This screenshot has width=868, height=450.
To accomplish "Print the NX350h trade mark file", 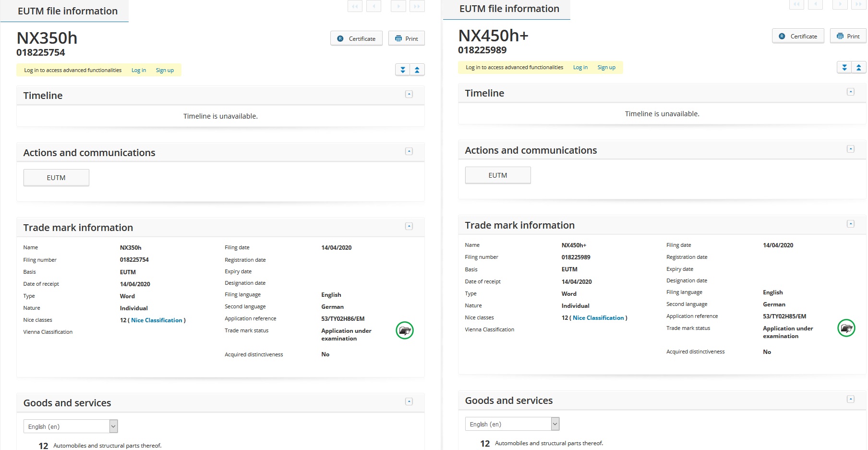I will pyautogui.click(x=406, y=38).
